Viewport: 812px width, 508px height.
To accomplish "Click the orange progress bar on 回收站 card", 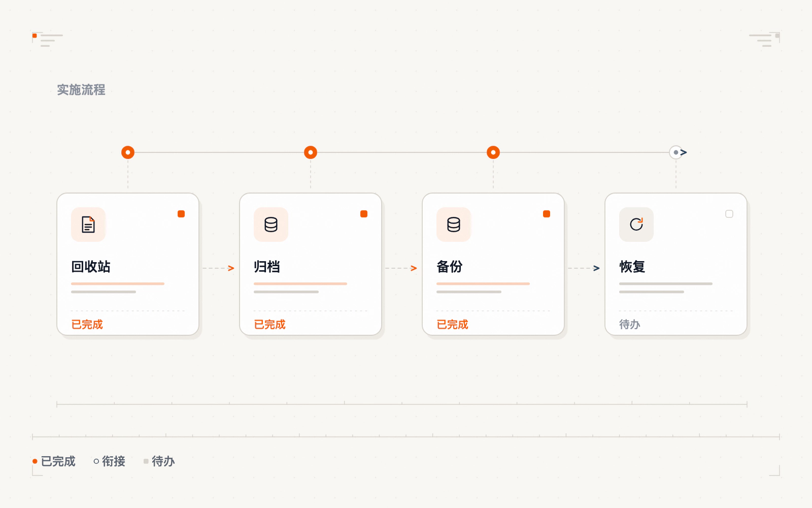I will (x=118, y=283).
